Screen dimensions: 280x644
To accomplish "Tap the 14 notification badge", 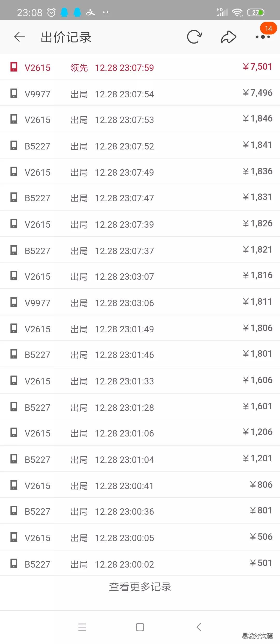I will click(269, 28).
